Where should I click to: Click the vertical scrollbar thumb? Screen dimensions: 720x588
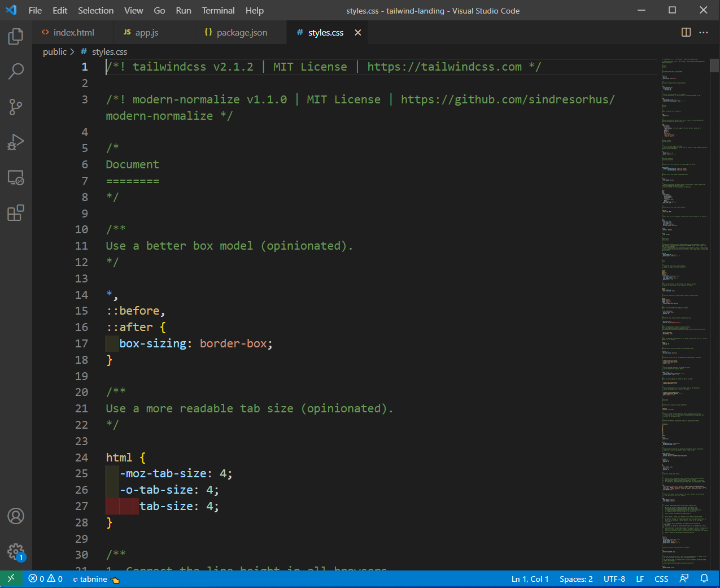(714, 64)
